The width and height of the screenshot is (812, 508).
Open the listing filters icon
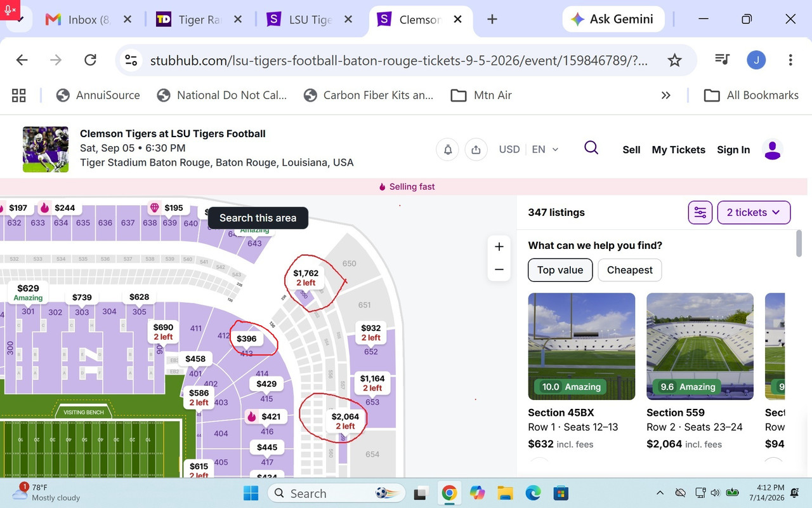[x=700, y=213]
